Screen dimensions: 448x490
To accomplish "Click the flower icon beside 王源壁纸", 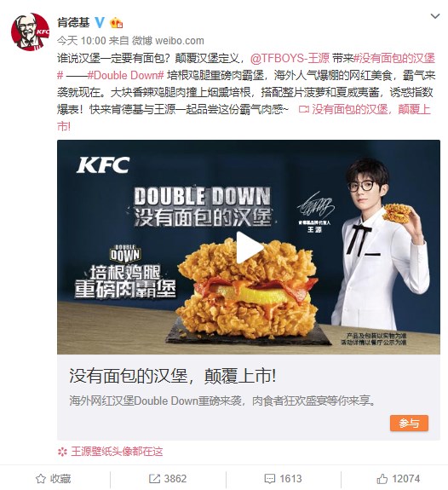I will coord(62,452).
